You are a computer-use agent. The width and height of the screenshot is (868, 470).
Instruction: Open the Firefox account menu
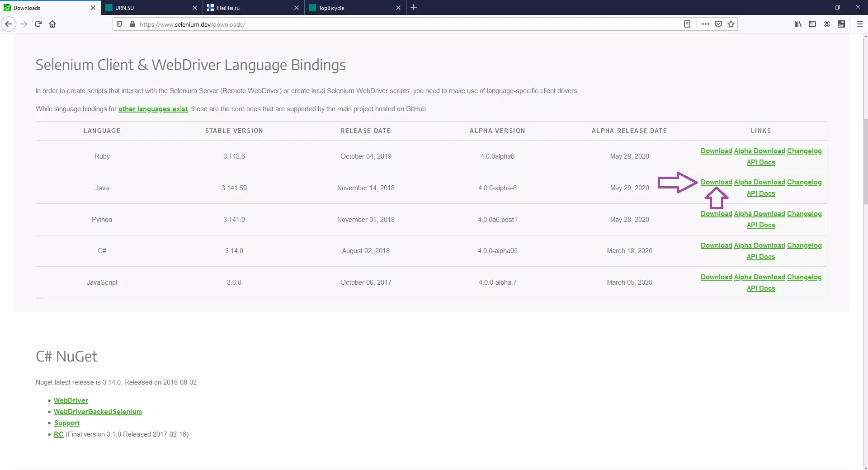(827, 24)
